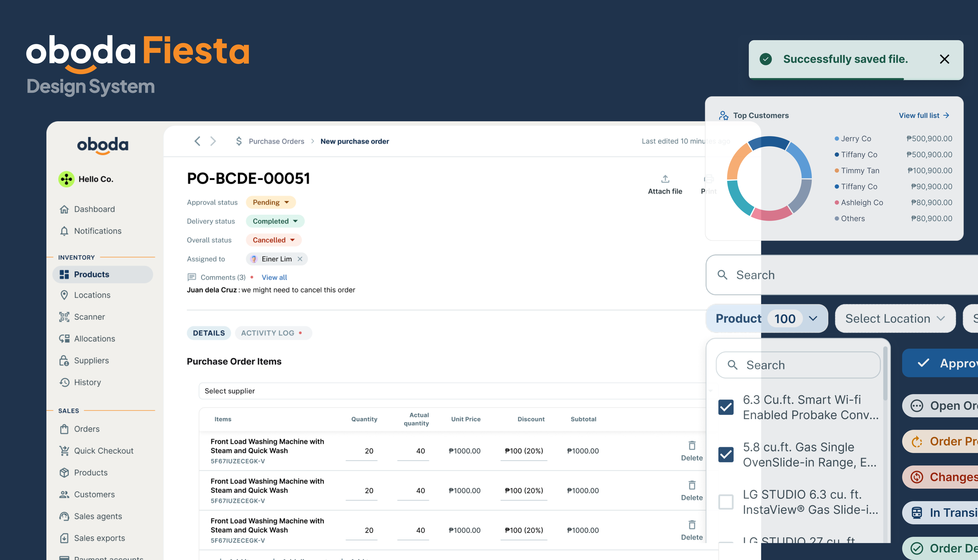The width and height of the screenshot is (978, 560).
Task: Edit Discount ₱100 (20%) in first row
Action: point(524,451)
